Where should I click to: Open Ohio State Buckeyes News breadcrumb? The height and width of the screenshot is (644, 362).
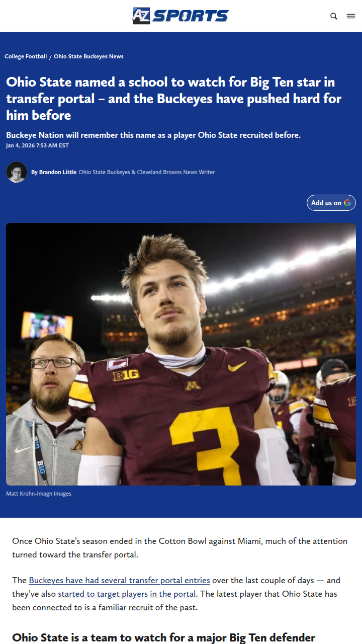point(88,56)
